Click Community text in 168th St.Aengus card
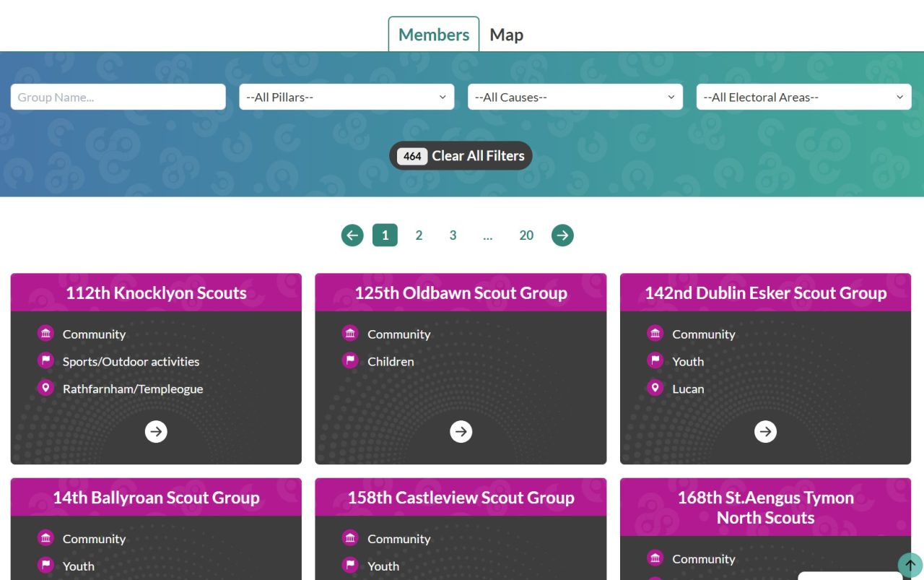Screen dimensions: 924x580 pyautogui.click(x=704, y=558)
